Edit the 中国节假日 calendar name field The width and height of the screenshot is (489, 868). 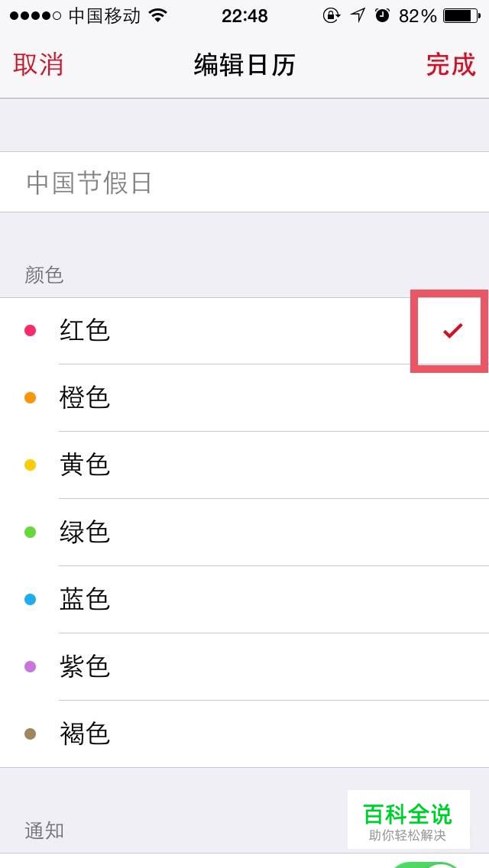[244, 182]
